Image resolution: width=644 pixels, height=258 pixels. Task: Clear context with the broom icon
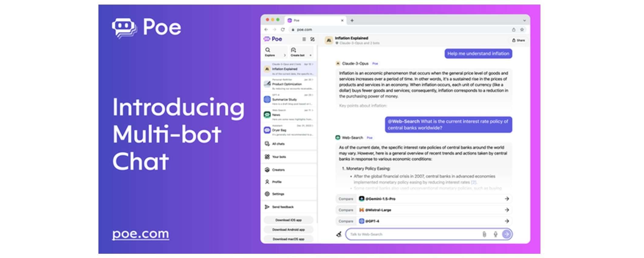pyautogui.click(x=339, y=234)
